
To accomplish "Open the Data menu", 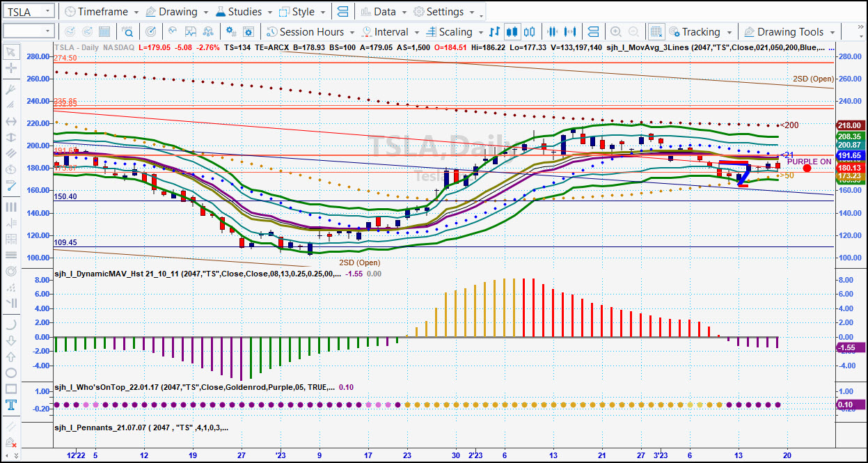I will [x=384, y=12].
